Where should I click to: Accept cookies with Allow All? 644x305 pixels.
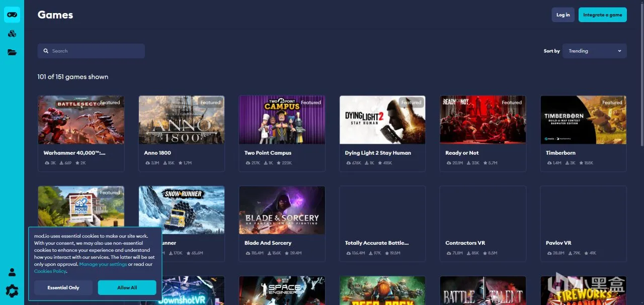coord(127,287)
